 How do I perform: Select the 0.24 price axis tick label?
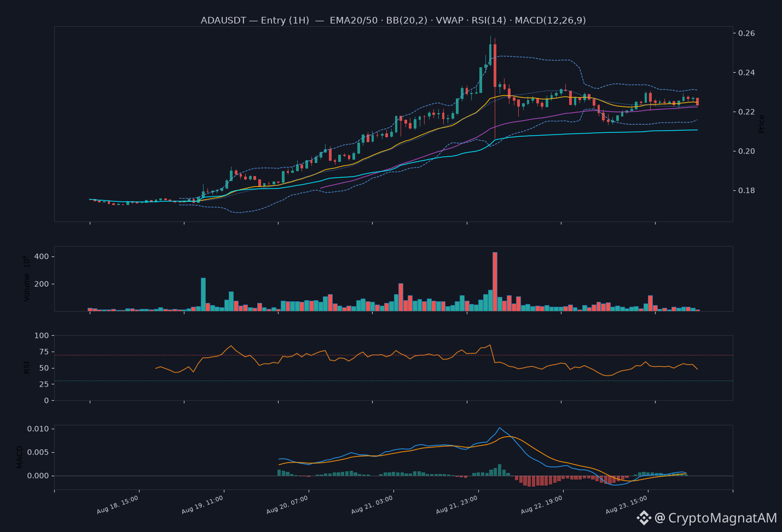click(746, 73)
